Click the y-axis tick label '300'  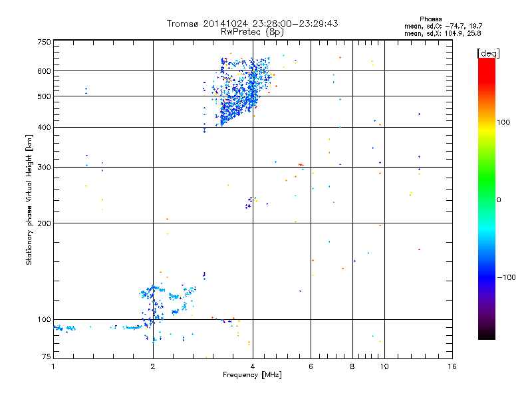tap(44, 168)
